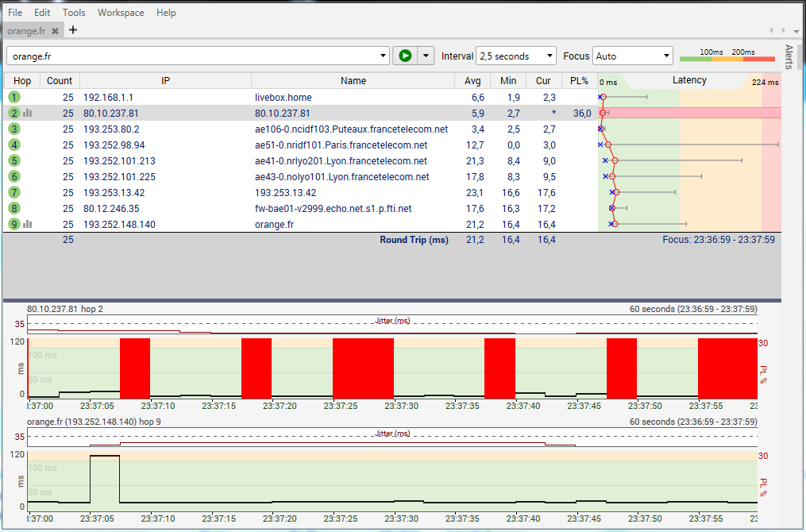
Task: Click the latency color scale legend bar
Action: (x=727, y=57)
